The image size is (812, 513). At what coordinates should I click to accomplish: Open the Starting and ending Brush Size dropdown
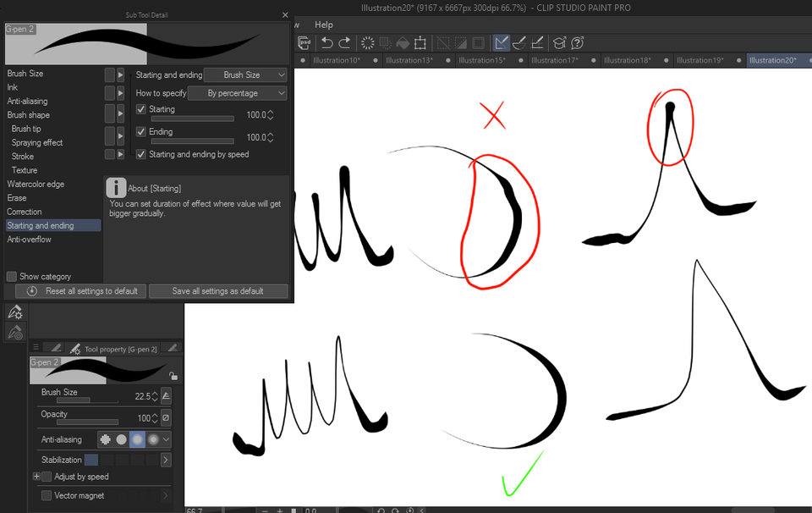[x=245, y=75]
